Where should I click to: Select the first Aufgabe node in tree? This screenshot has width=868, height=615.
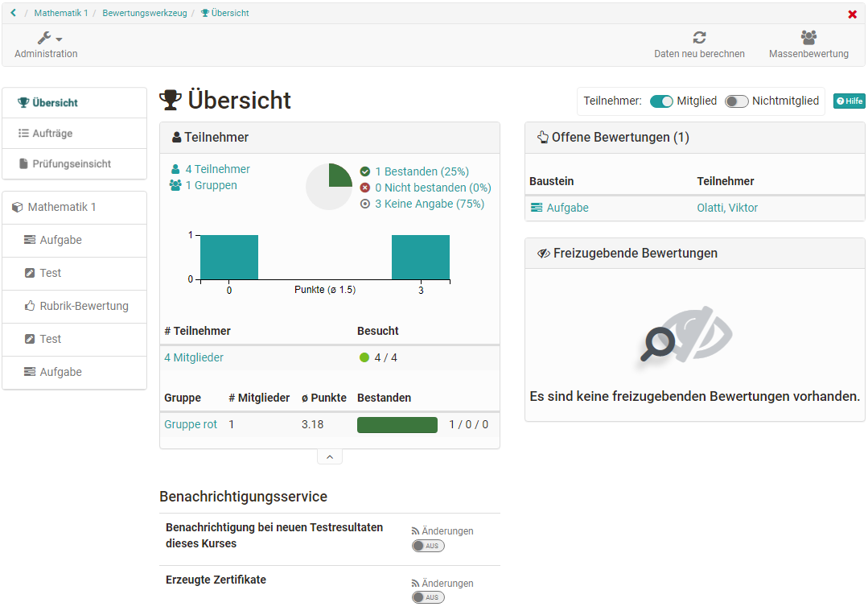pos(74,240)
